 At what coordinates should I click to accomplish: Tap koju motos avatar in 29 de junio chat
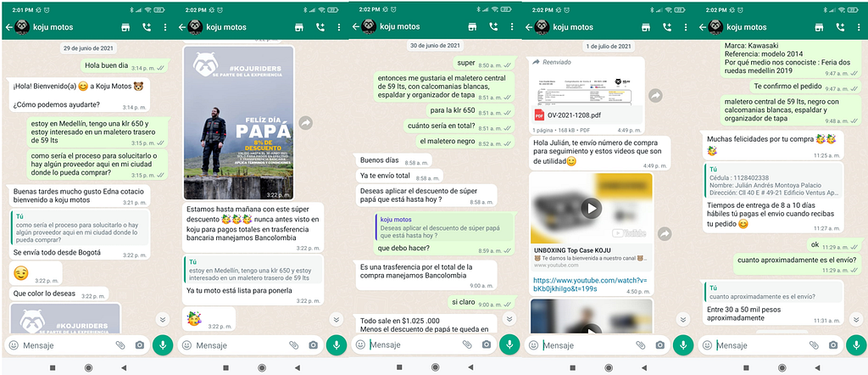click(21, 27)
